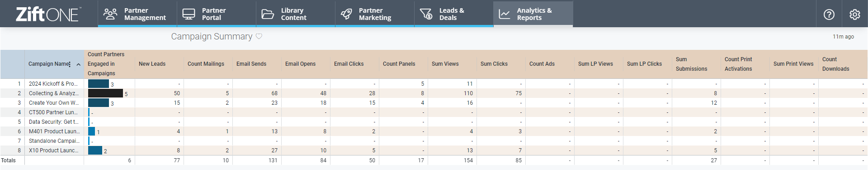Toggle Campaign Name sort arrow
The height and width of the screenshot is (170, 868).
79,64
